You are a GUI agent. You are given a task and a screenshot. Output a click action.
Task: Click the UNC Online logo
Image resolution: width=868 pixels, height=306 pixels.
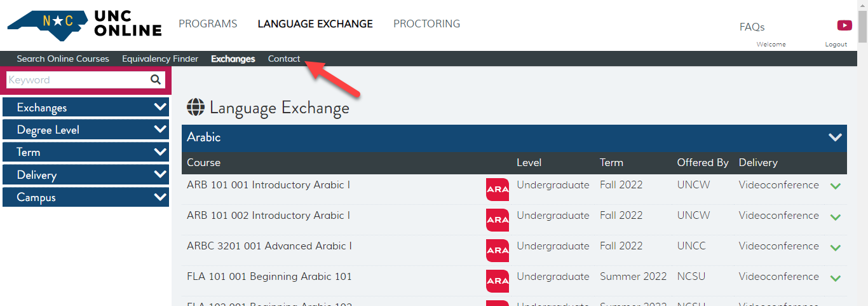(84, 25)
